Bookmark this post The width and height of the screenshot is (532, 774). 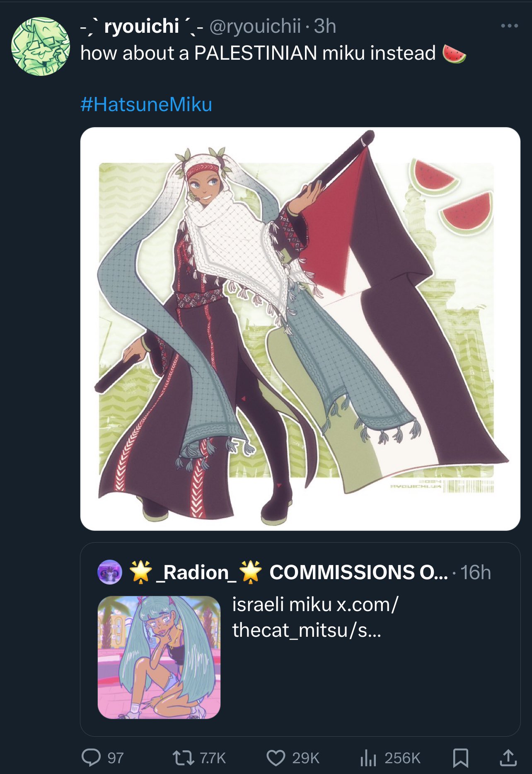point(460,757)
